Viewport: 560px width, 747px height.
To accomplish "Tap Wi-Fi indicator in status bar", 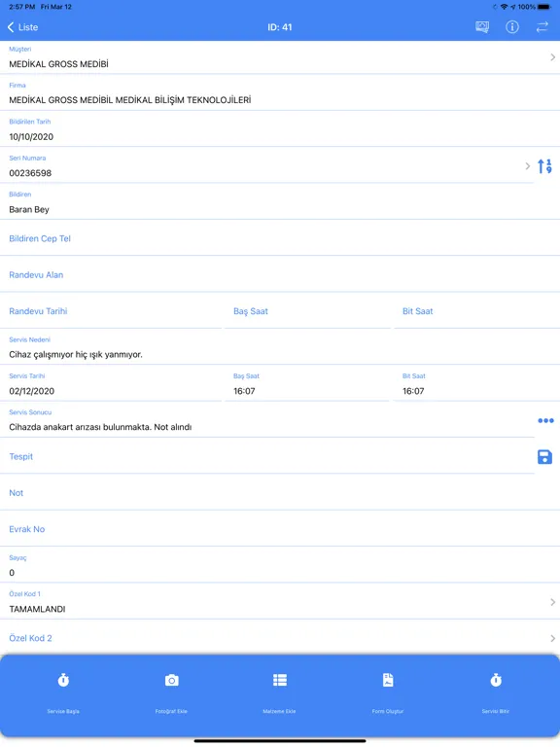I will pyautogui.click(x=504, y=7).
